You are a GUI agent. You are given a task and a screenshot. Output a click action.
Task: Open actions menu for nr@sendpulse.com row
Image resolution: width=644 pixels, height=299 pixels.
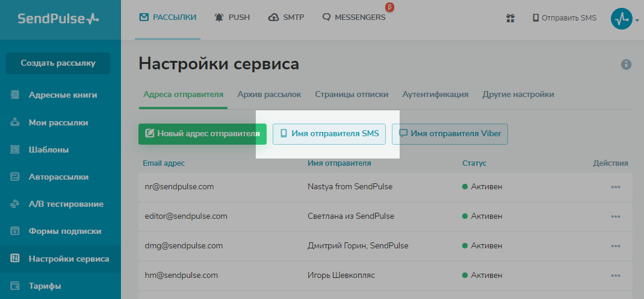coord(615,187)
